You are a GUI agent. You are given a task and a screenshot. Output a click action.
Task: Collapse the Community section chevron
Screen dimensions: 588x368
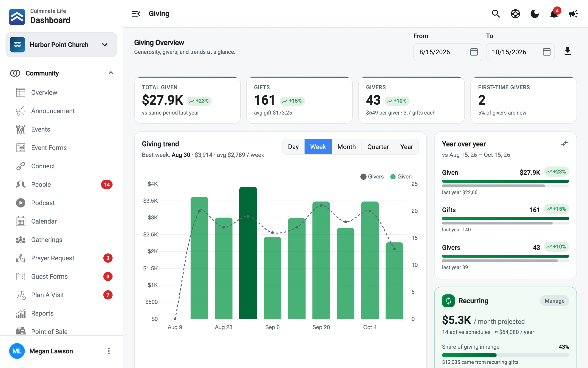pos(111,73)
